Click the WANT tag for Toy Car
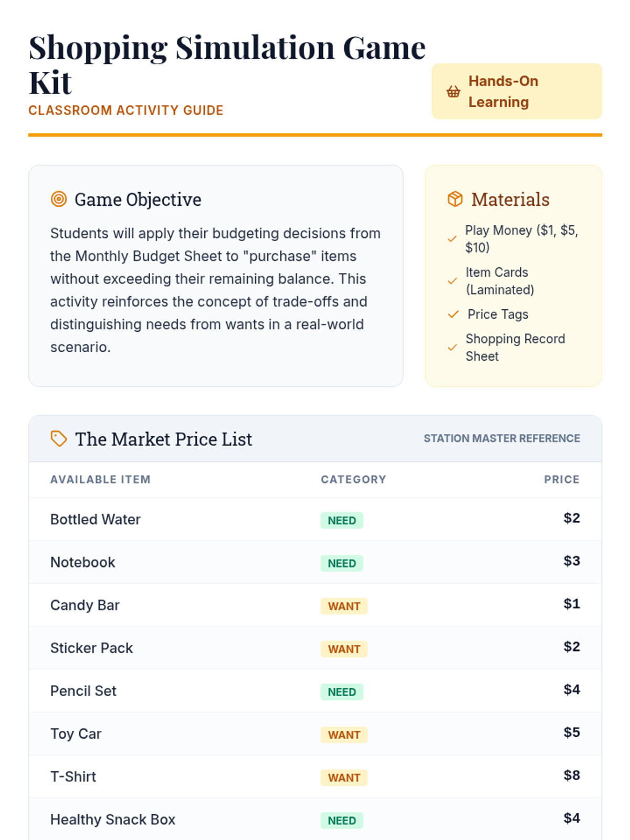This screenshot has height=840, width=630. [x=344, y=735]
